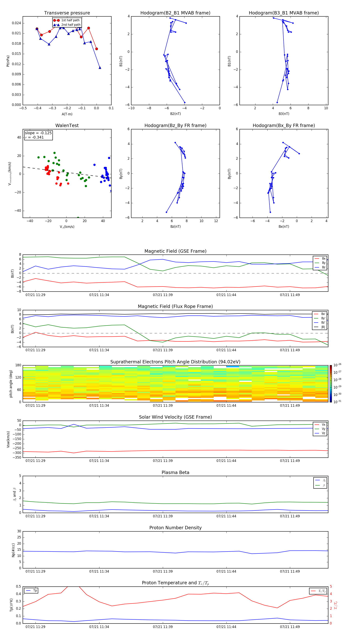Select the "2nd half path" legend entry
The image size is (351, 644).
67,25
